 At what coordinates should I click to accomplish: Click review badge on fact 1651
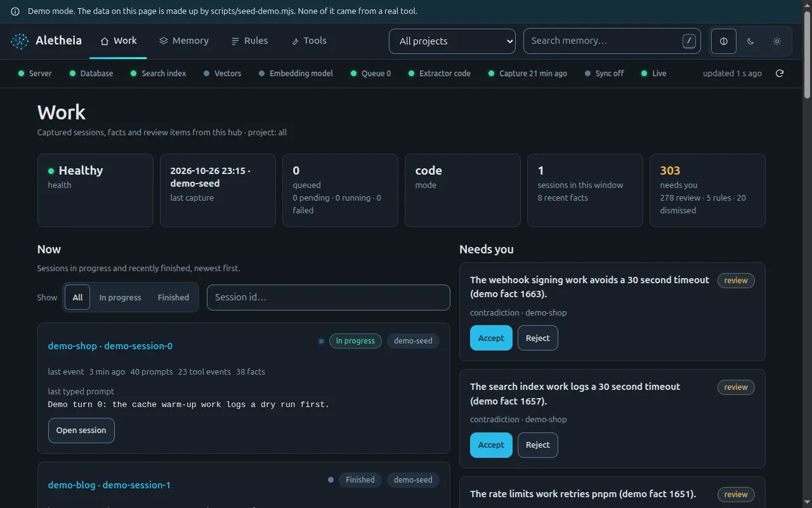(736, 495)
